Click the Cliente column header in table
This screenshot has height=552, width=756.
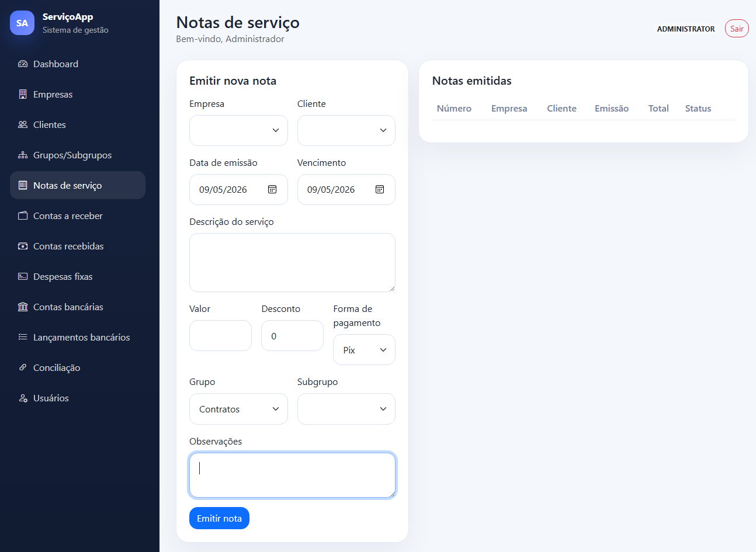point(561,108)
